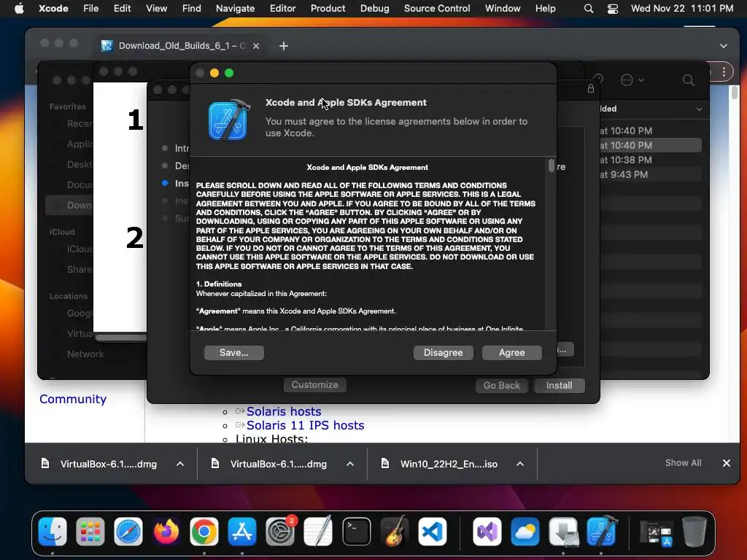Select the Download_Old_Builds_6_1 browser tab
This screenshot has height=560, width=747.
[181, 46]
